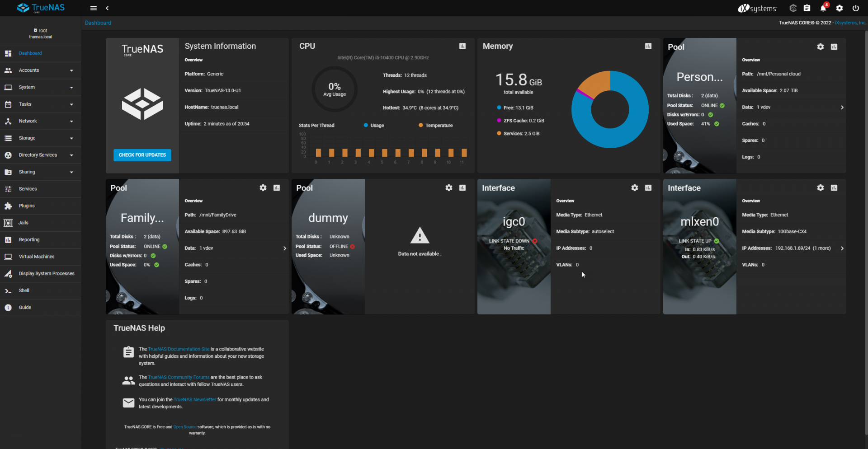Image resolution: width=868 pixels, height=449 pixels.
Task: Open Jails in the sidebar
Action: point(41,223)
